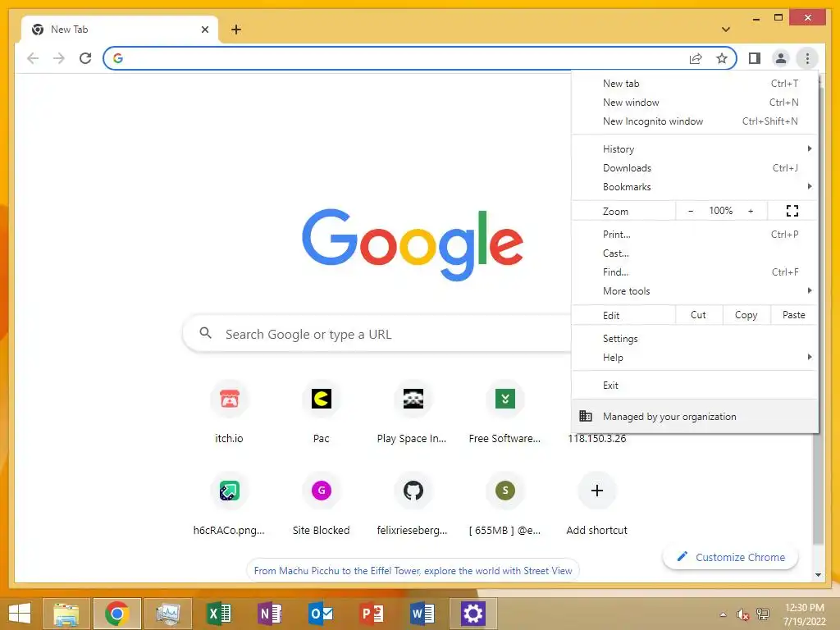
Task: Increase zoom with plus button
Action: [751, 211]
